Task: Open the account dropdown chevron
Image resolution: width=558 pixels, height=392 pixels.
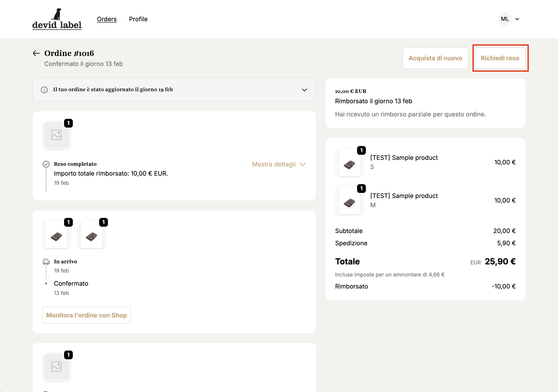Action: tap(517, 19)
